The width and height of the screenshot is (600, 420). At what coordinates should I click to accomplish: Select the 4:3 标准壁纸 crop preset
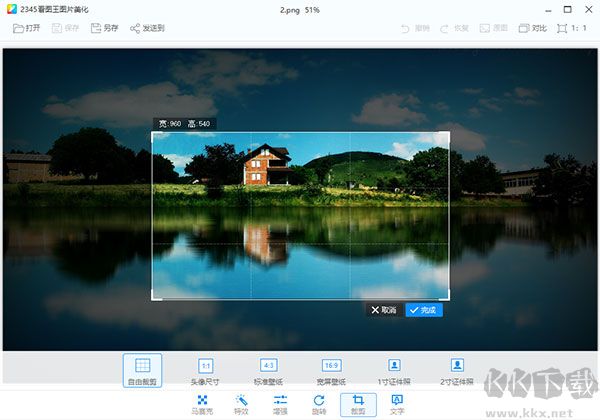pyautogui.click(x=268, y=371)
